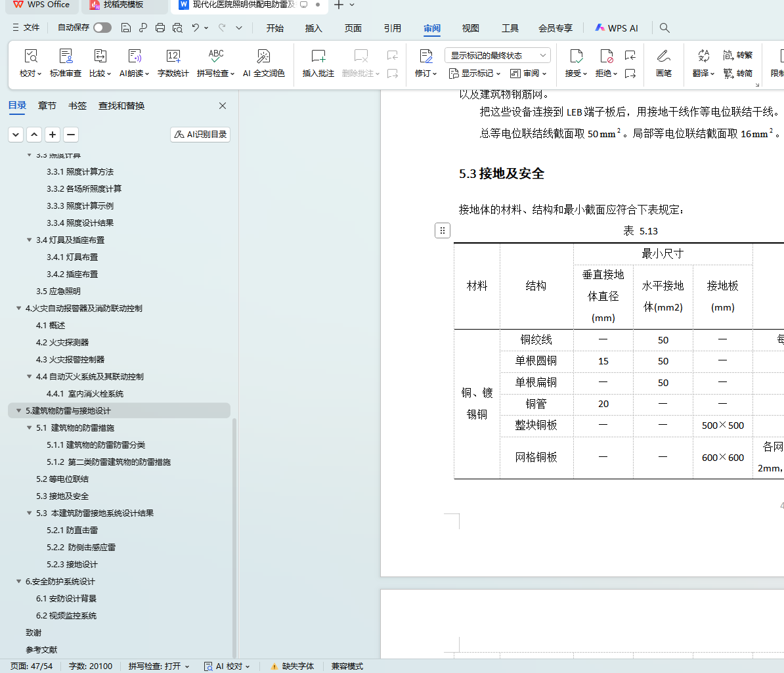The image size is (784, 673).
Task: Open the 翻译 translate tool
Action: 703,64
